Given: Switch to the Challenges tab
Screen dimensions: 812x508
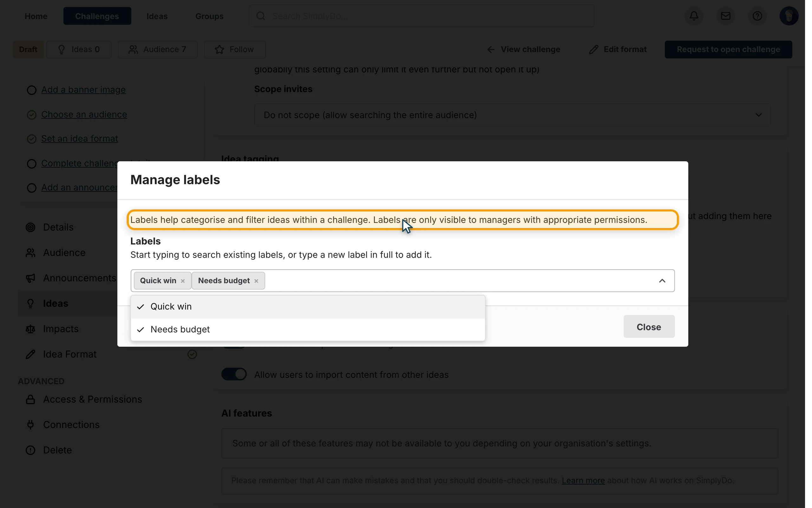Looking at the screenshot, I should pyautogui.click(x=97, y=16).
